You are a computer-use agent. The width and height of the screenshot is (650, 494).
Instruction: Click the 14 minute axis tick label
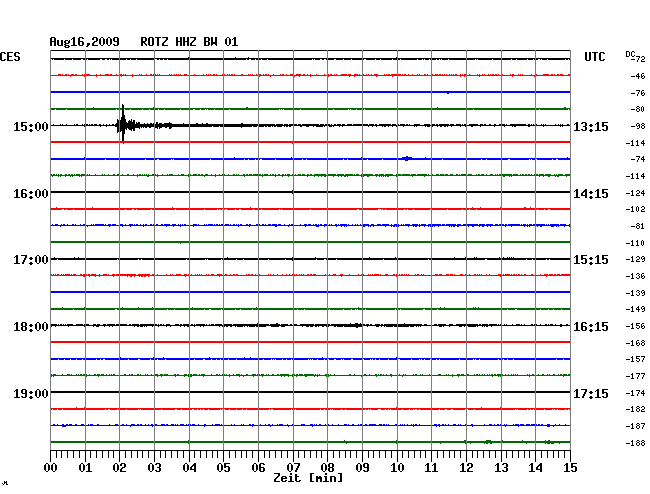click(535, 468)
